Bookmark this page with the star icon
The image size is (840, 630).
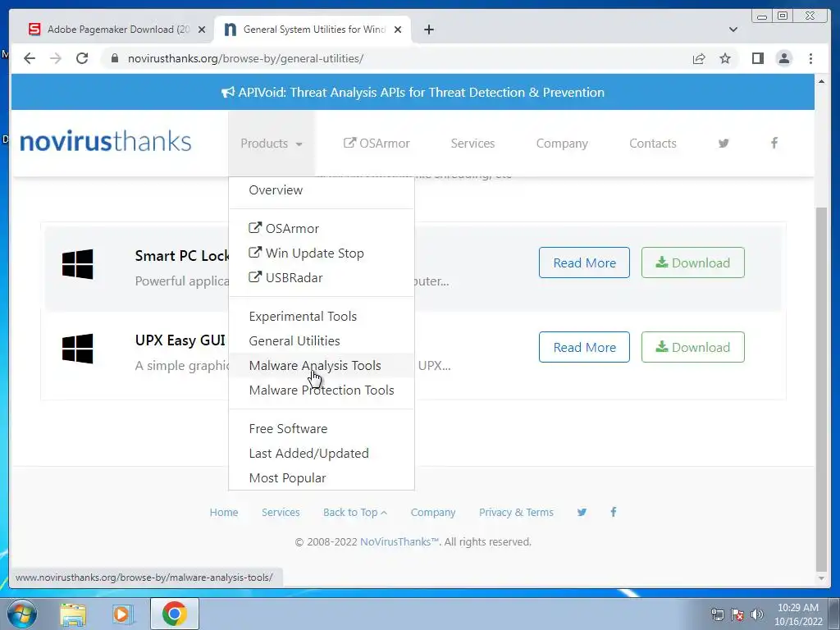(725, 58)
